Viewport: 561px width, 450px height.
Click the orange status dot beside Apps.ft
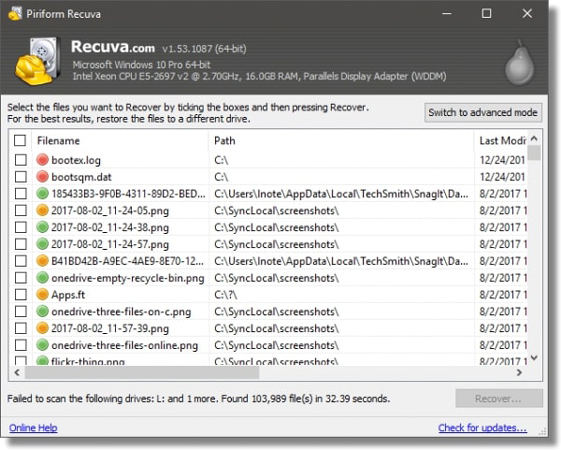click(x=42, y=294)
